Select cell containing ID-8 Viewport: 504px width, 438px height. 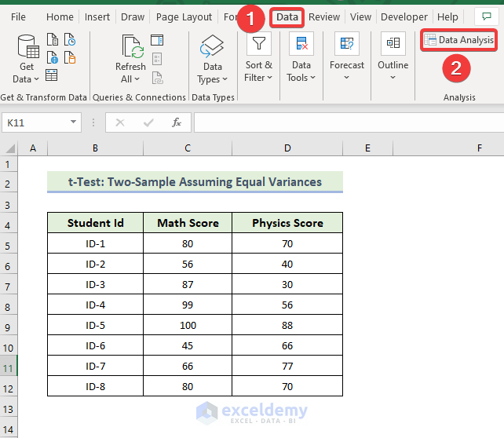95,386
